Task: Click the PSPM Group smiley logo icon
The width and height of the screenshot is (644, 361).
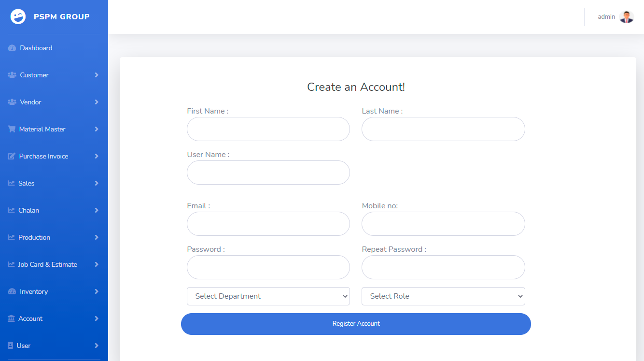Action: 18,17
